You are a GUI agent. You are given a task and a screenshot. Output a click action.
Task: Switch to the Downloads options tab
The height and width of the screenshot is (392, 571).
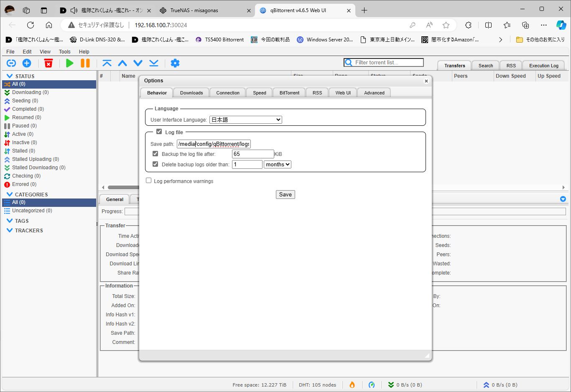click(191, 93)
